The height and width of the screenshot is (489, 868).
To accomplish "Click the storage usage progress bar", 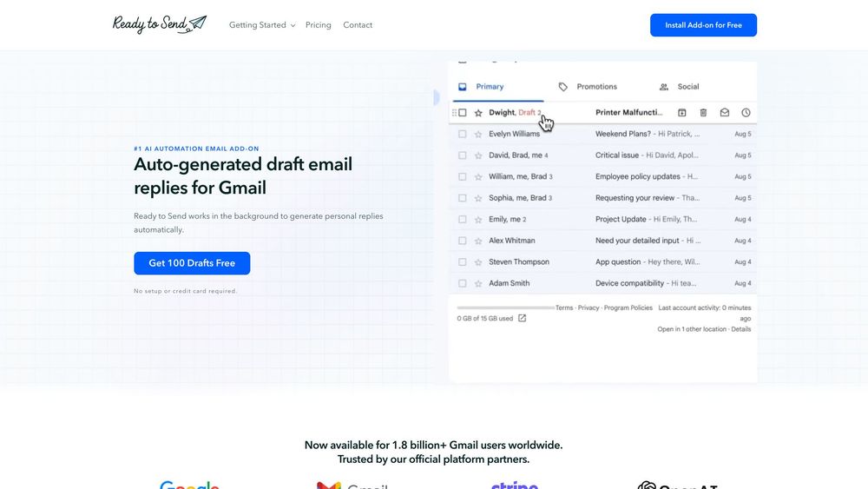I will [505, 307].
